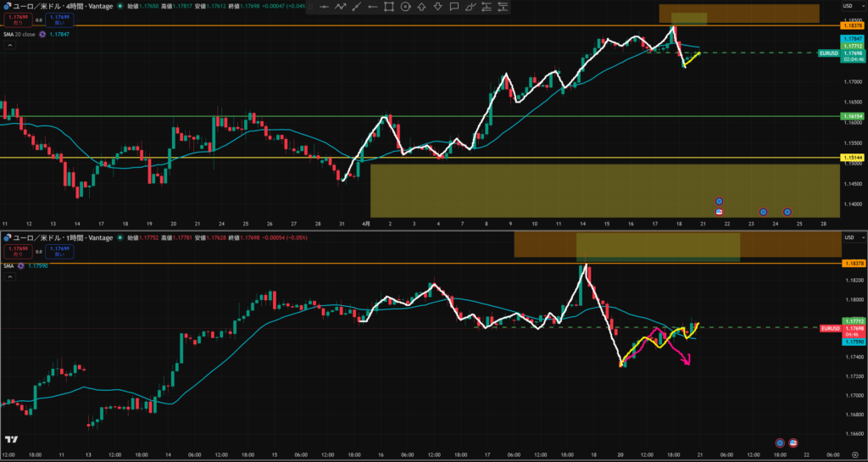Click the horizontal line tool in the toolbar

tap(324, 7)
